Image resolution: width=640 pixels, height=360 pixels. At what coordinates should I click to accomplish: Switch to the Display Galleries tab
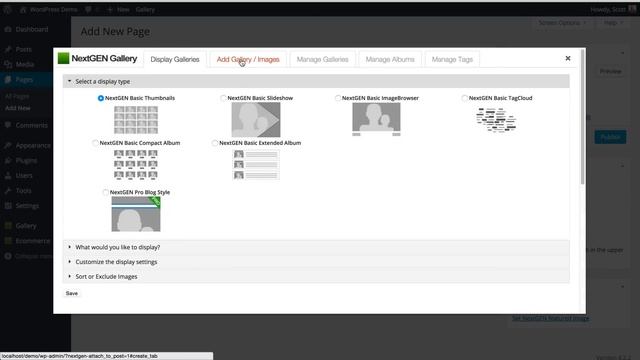pos(175,59)
